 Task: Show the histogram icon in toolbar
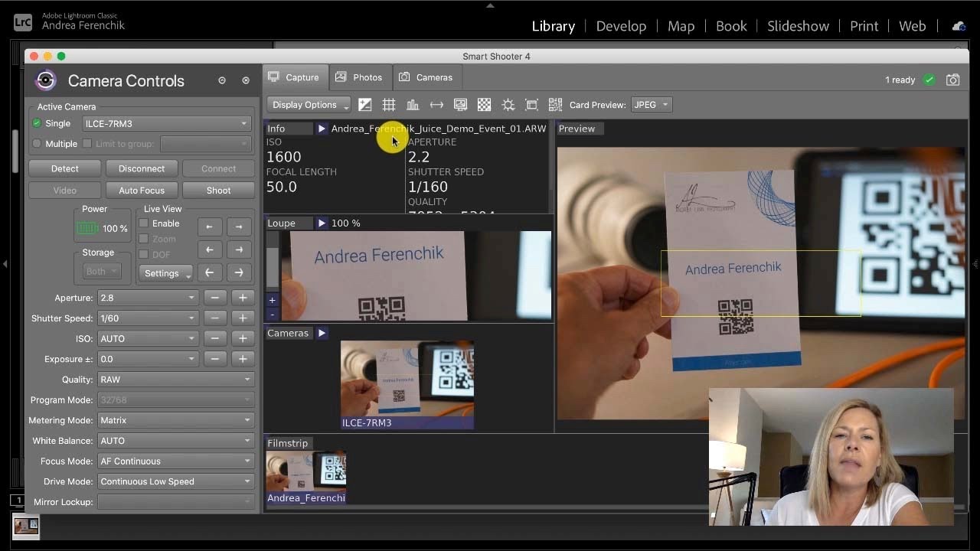413,105
